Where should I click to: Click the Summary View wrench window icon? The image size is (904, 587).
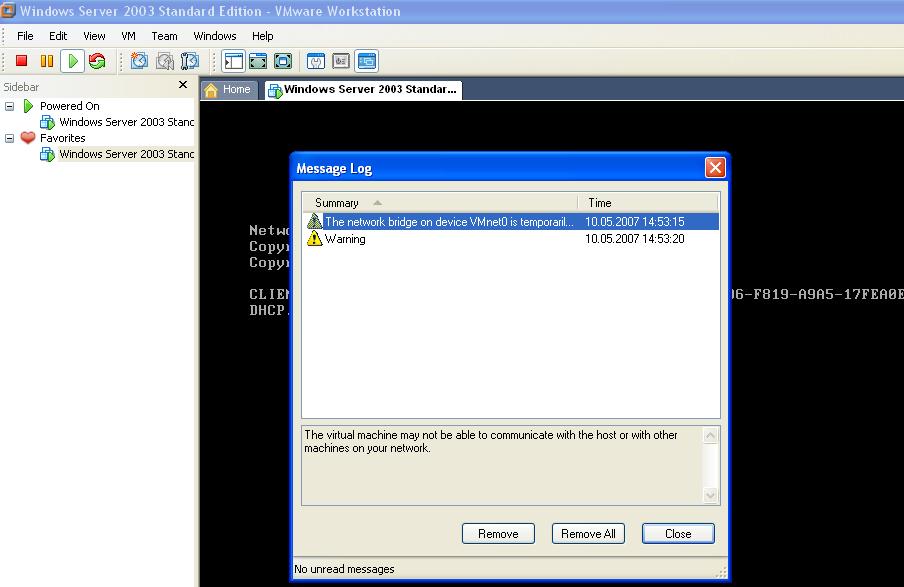(x=316, y=61)
